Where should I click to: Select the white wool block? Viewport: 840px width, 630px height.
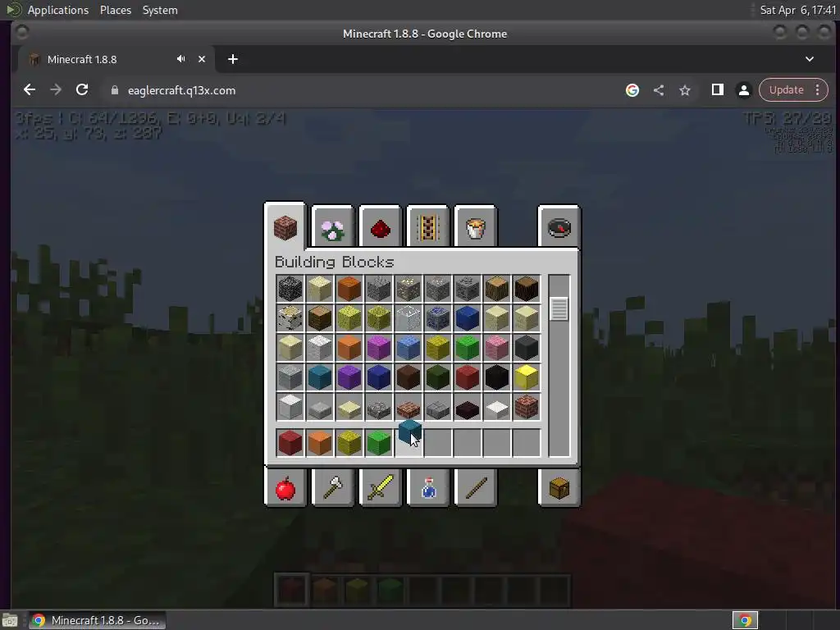click(x=320, y=348)
